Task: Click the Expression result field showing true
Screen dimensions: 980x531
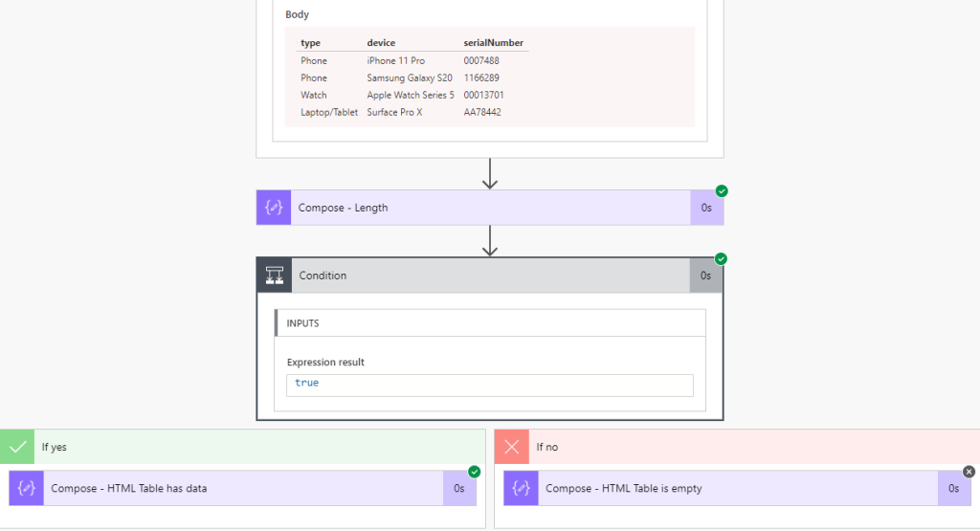Action: (x=488, y=384)
